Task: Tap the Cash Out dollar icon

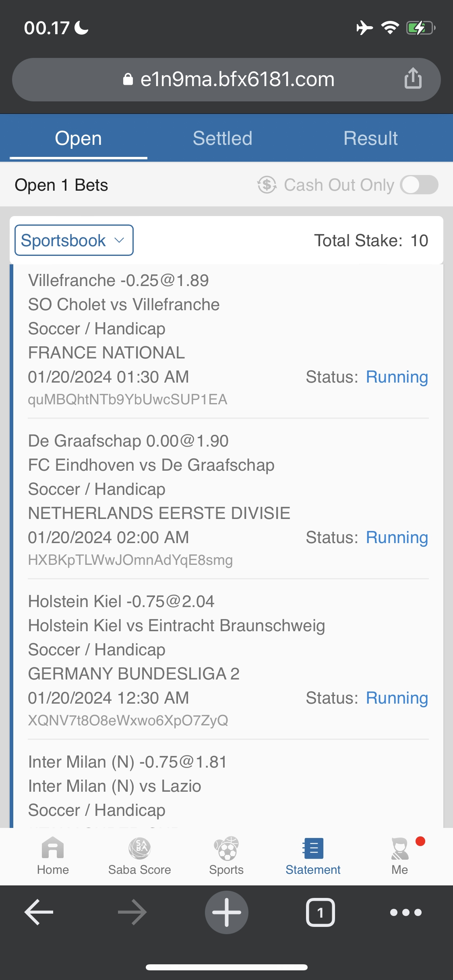Action: 267,185
